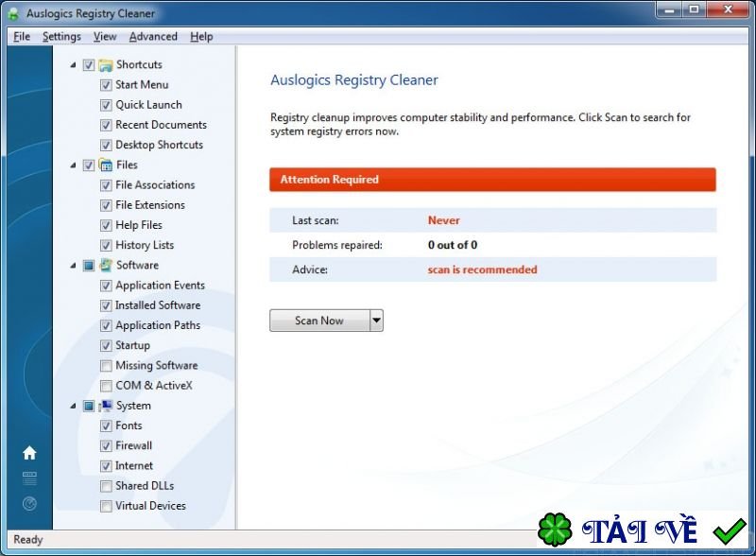Click the Scan Now button

tap(319, 321)
